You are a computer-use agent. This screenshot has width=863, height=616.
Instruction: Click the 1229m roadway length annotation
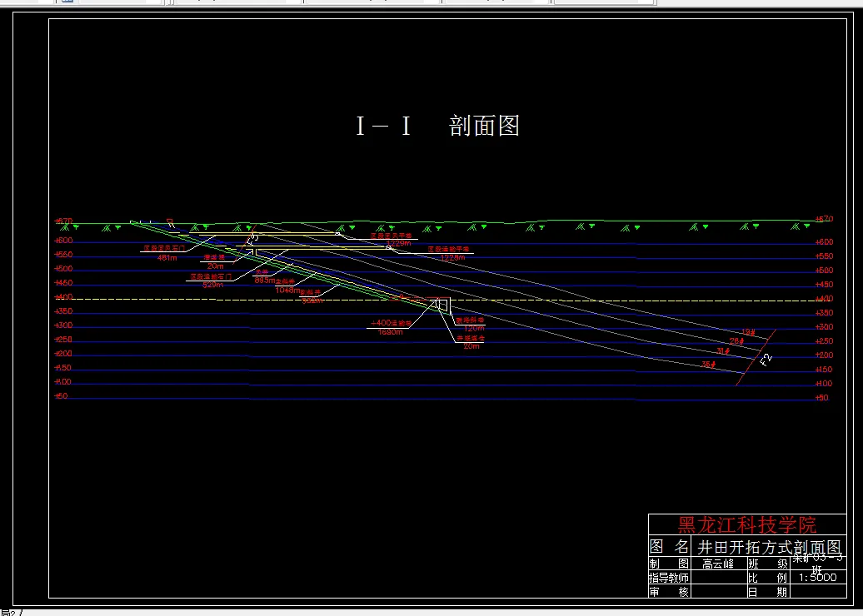pyautogui.click(x=398, y=243)
